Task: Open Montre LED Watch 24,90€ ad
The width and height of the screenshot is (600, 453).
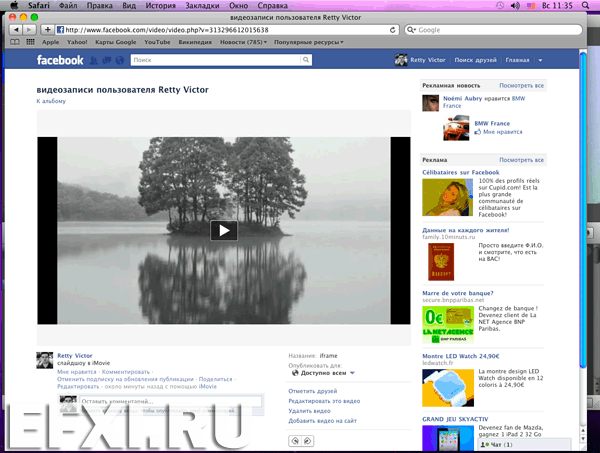Action: click(x=461, y=356)
